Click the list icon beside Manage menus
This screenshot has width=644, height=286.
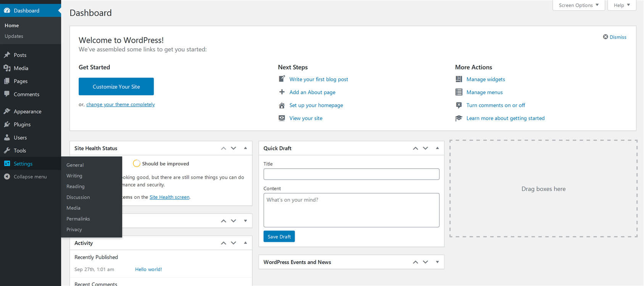459,92
